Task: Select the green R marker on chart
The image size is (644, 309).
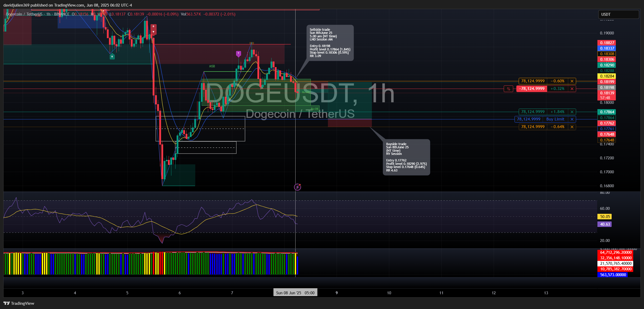Action: coord(112,57)
